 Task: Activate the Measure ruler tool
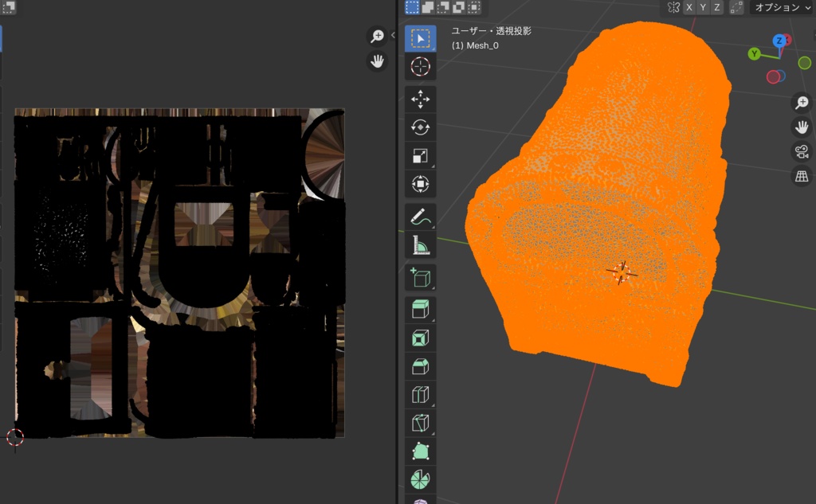coord(421,244)
